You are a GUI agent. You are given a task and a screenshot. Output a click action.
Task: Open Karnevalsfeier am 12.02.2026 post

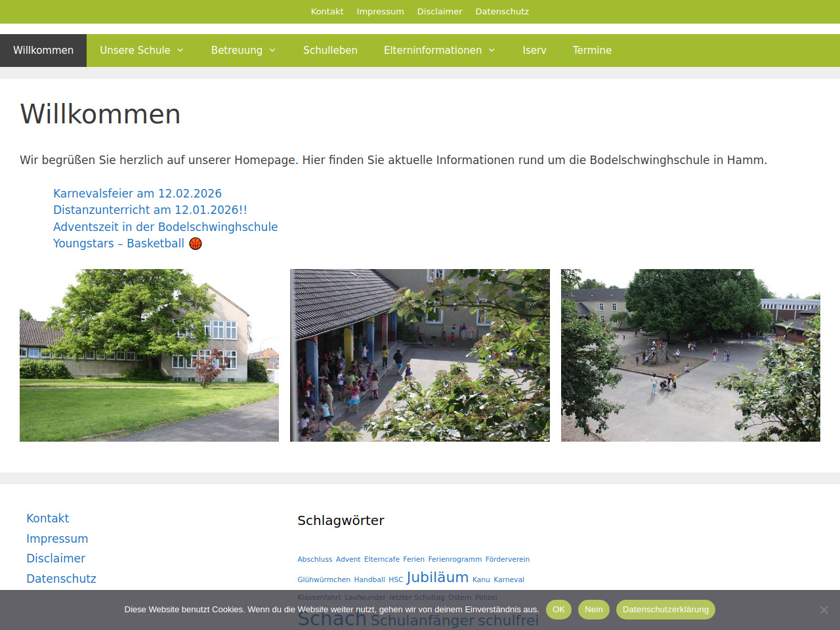[x=137, y=194]
